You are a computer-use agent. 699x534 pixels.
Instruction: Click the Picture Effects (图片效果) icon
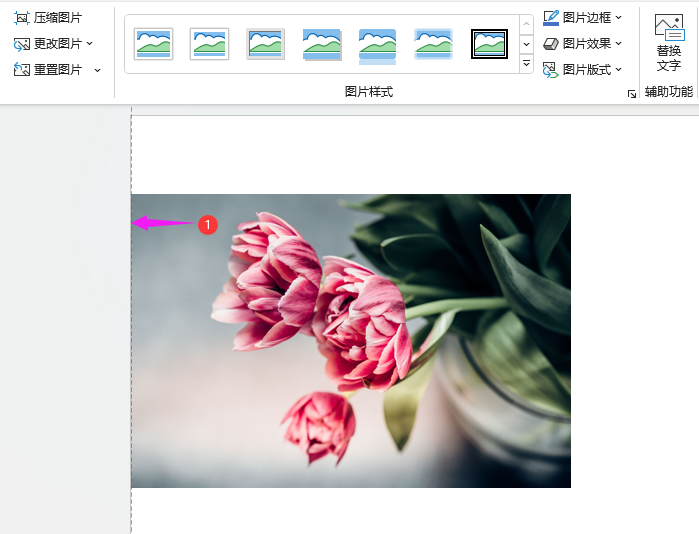click(x=551, y=44)
